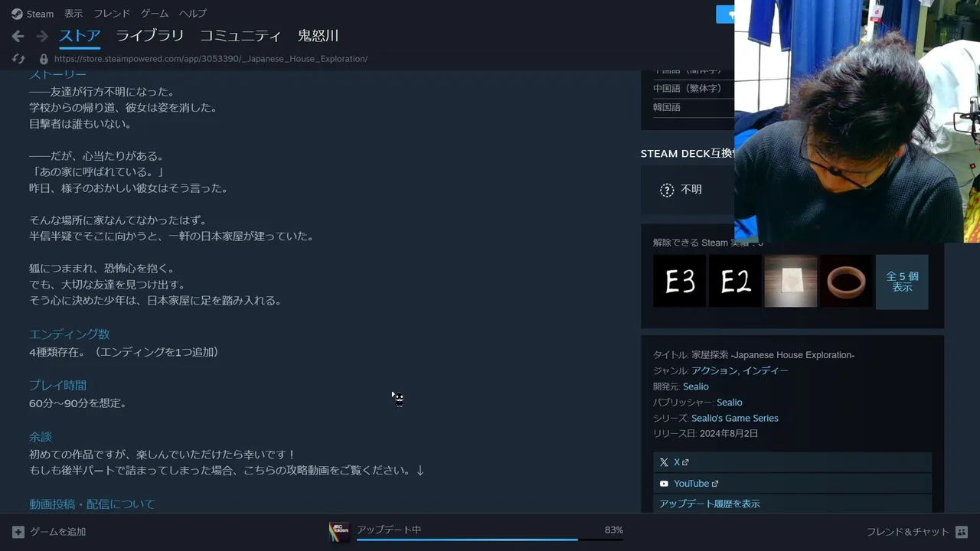Open the E2 achievement thumbnail
This screenshot has height=551, width=980.
[735, 282]
